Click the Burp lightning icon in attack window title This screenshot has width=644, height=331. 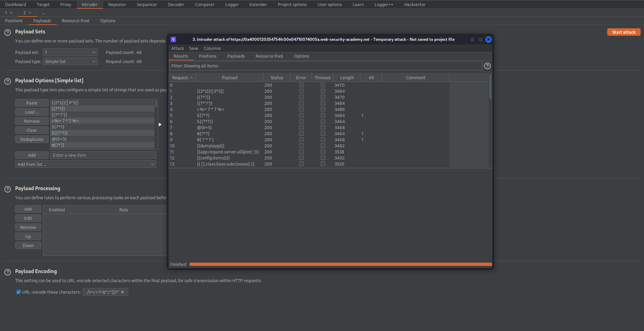(x=173, y=39)
